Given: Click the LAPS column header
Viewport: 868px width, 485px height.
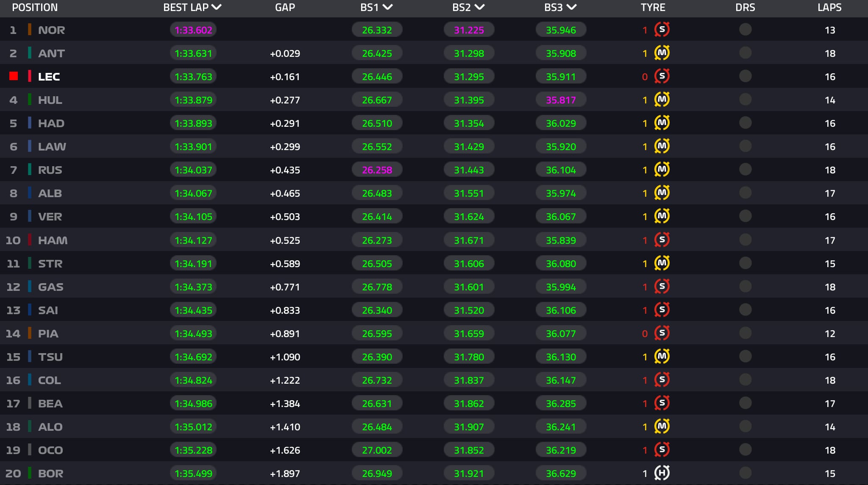Looking at the screenshot, I should [829, 7].
